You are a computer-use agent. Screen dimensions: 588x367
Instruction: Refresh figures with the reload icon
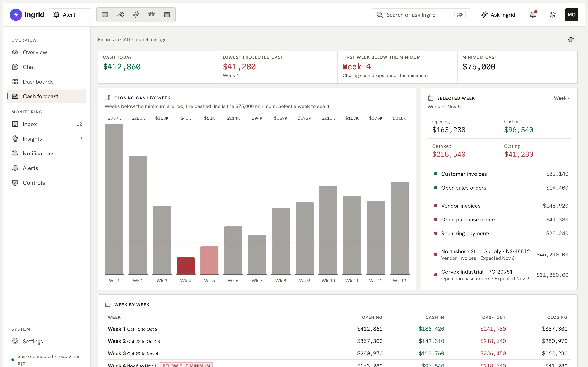click(x=571, y=40)
